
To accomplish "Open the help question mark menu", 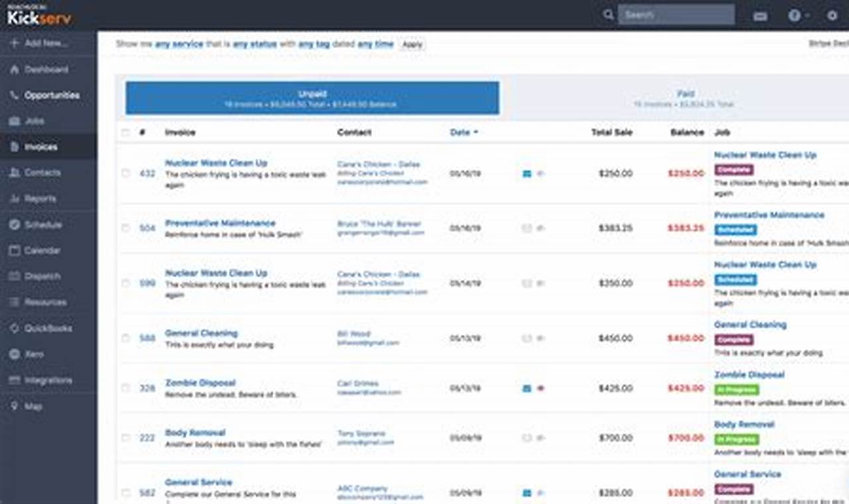I will (795, 15).
